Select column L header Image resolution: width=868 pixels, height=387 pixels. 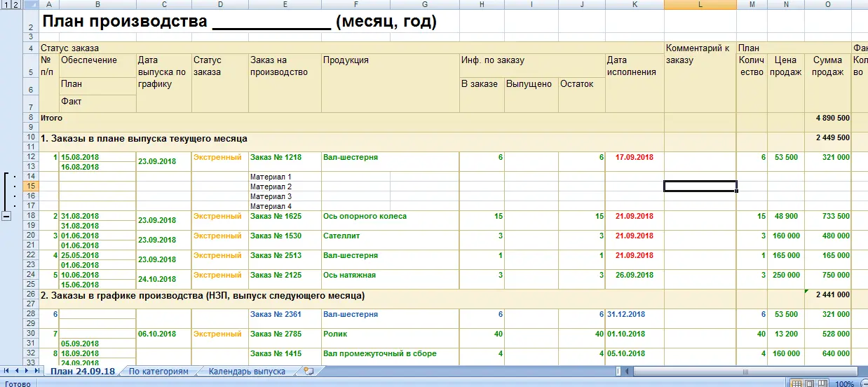[700, 5]
